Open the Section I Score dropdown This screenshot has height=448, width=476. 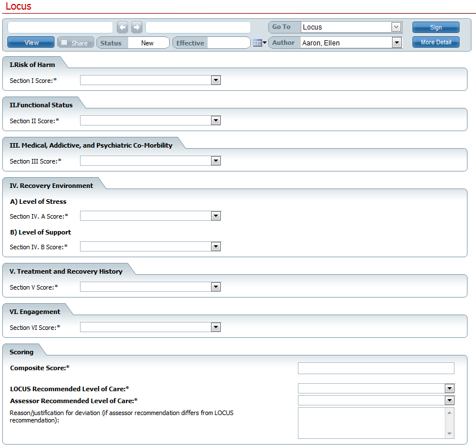click(216, 81)
